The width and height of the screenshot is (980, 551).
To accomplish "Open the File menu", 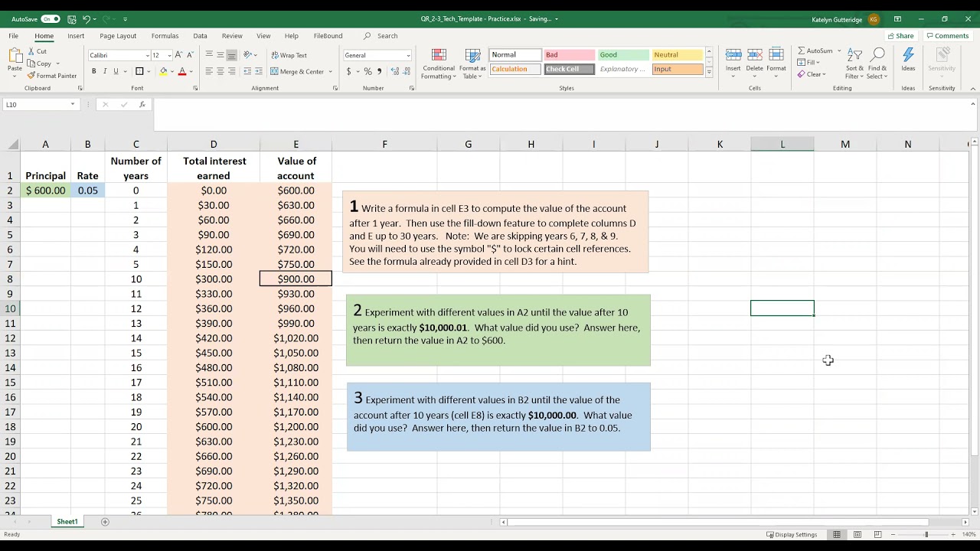I will (14, 36).
